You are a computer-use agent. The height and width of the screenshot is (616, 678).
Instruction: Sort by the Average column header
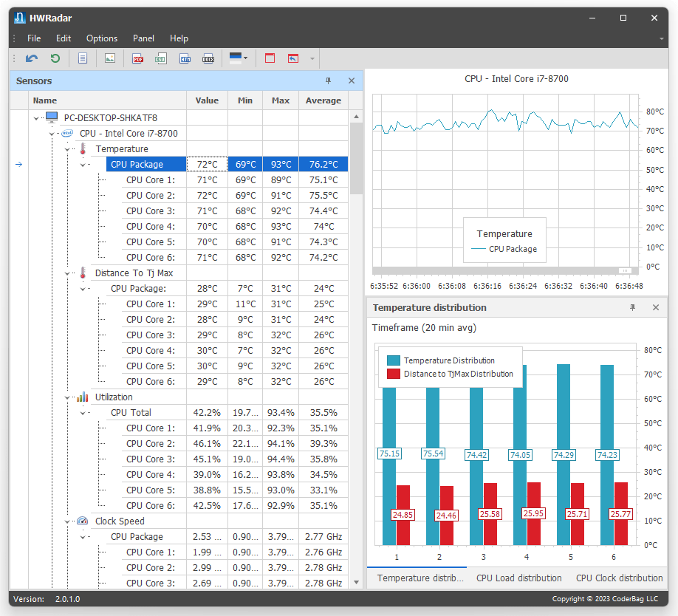[323, 100]
